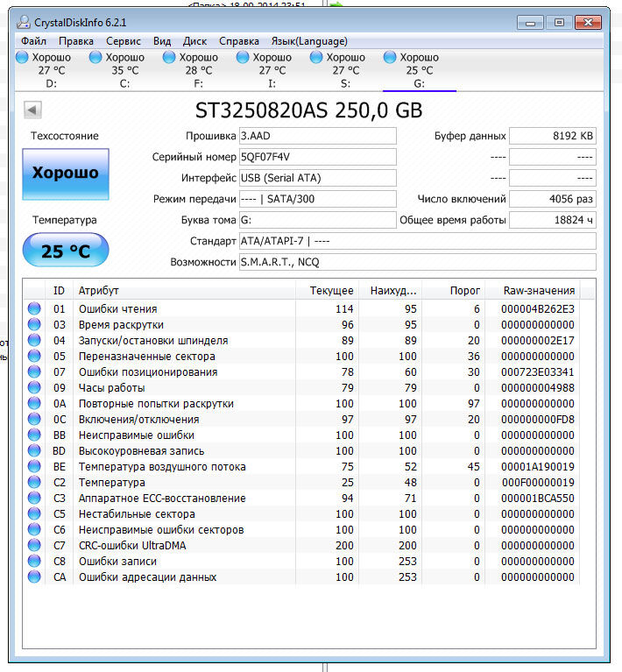Viewport: 622px width, 672px height.
Task: Click raw value 000000004988
Action: tap(538, 388)
